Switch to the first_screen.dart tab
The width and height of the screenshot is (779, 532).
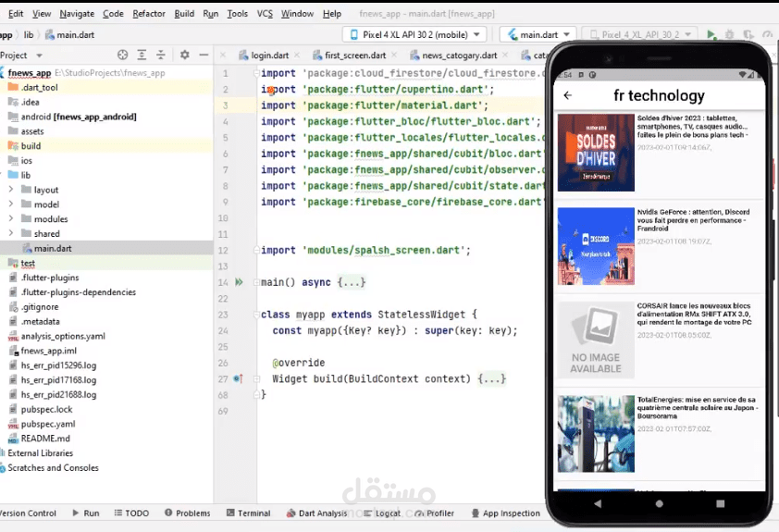pos(355,56)
